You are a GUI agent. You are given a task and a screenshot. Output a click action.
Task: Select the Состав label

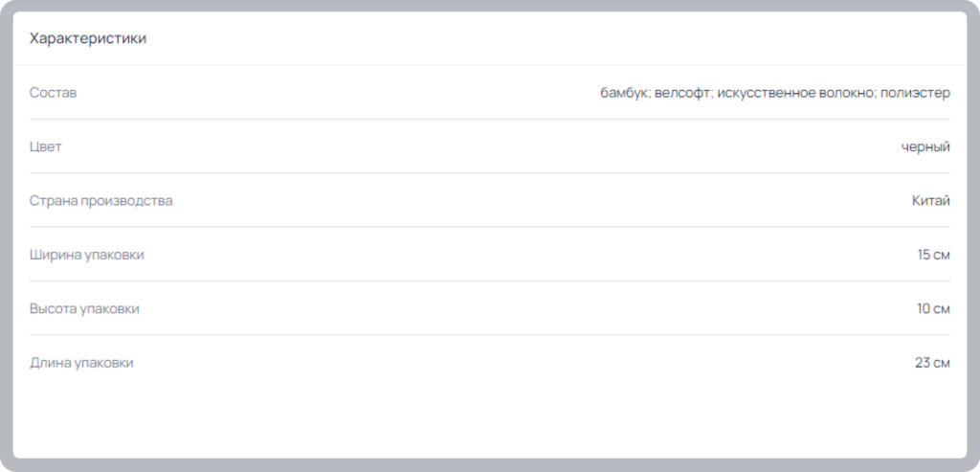coord(54,93)
